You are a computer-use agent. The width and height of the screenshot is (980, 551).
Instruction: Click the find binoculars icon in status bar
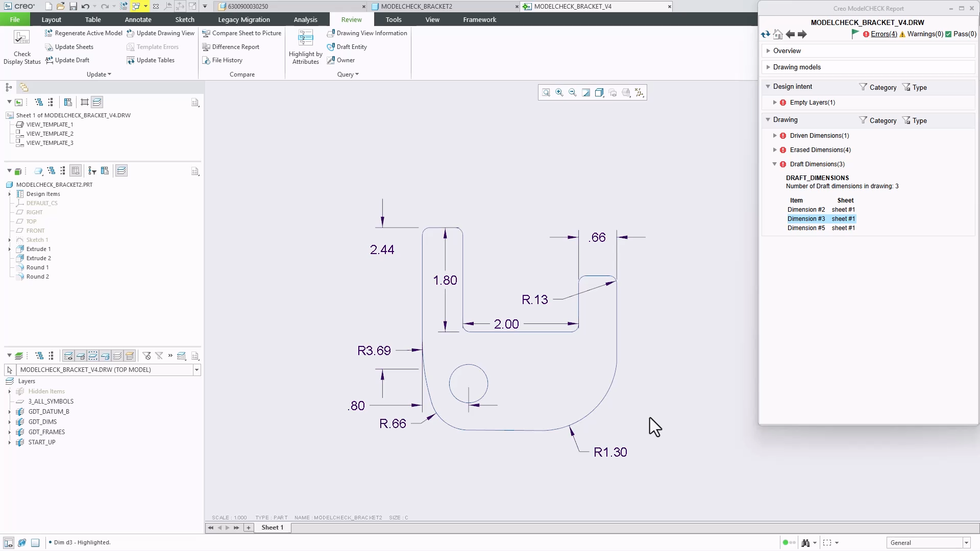805,543
